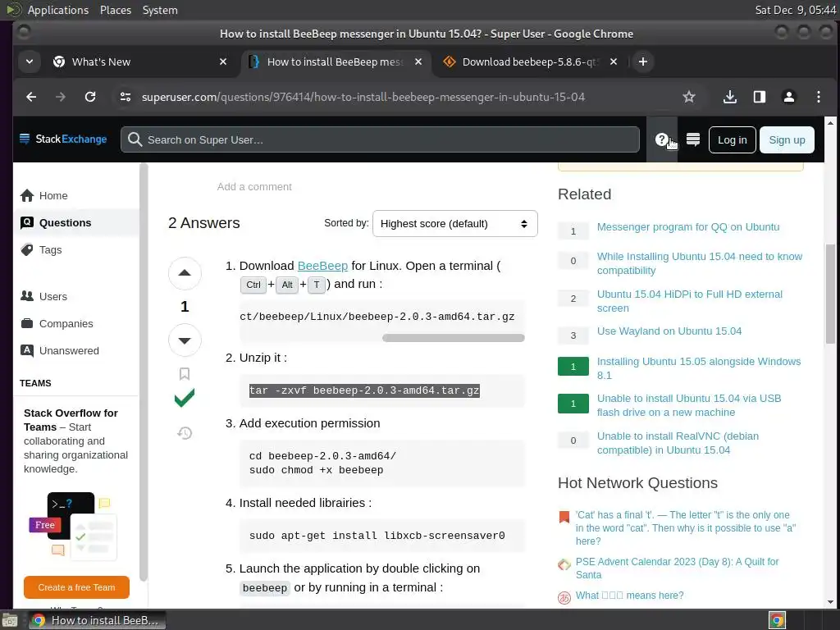The image size is (840, 630).
Task: Open Chrome downloads icon
Action: coord(729,97)
